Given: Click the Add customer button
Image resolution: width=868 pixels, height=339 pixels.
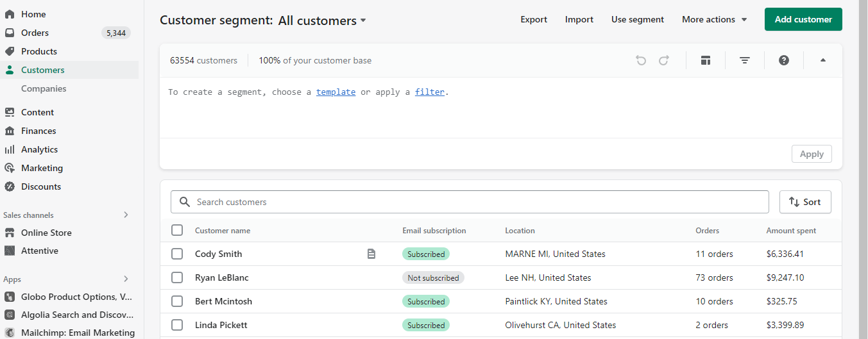Looking at the screenshot, I should 803,19.
